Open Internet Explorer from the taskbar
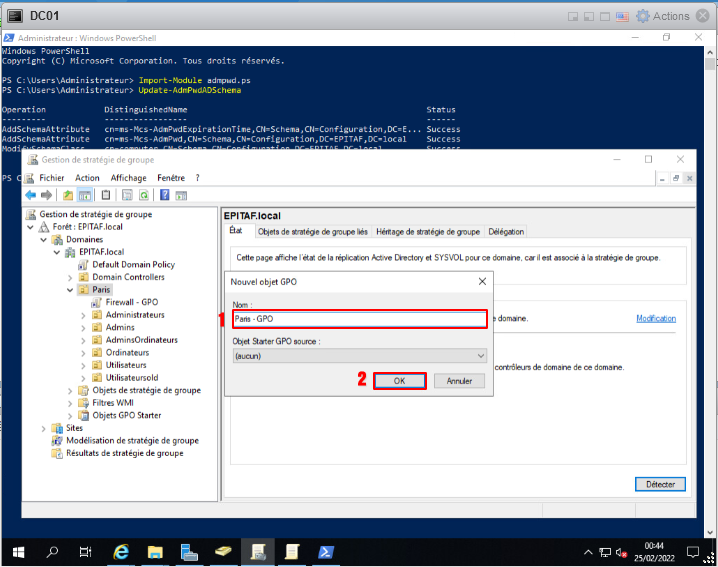This screenshot has height=567, width=718. click(121, 552)
